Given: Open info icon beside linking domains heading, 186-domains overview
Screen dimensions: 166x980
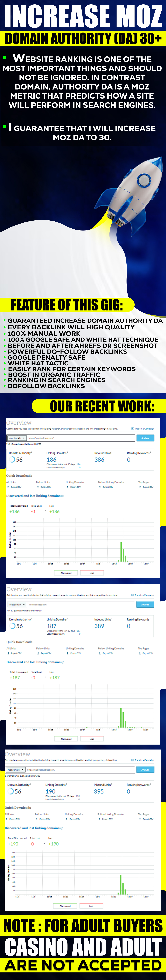Looking at the screenshot, I should 63,496.
